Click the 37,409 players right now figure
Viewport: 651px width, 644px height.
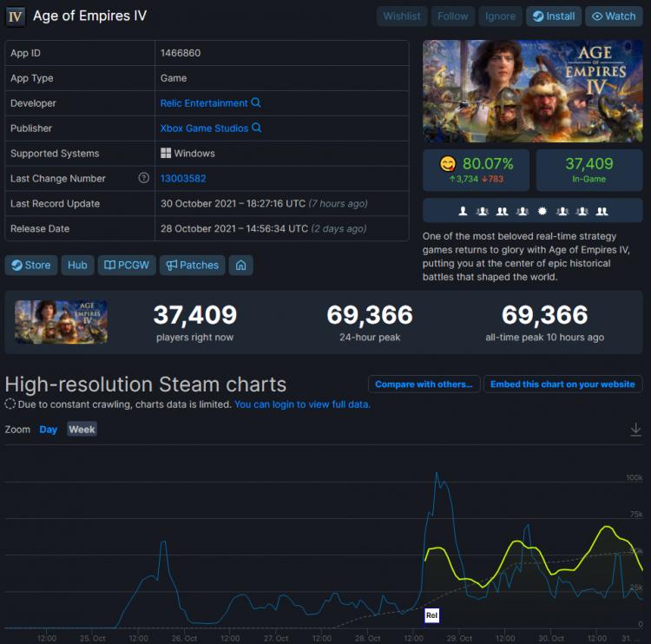pyautogui.click(x=195, y=315)
